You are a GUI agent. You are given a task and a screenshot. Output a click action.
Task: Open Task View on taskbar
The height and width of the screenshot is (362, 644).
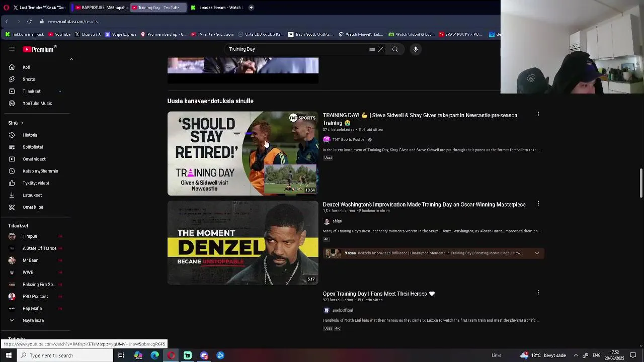tap(121, 355)
